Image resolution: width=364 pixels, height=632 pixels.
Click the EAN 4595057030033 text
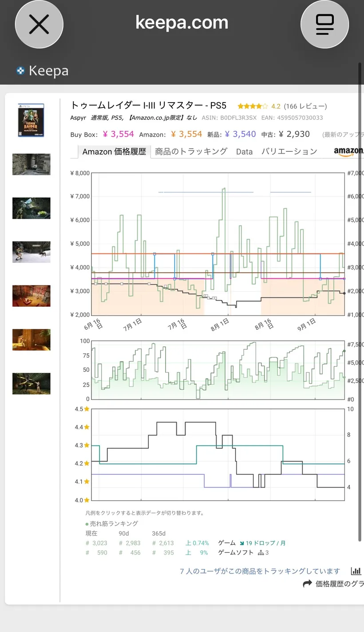coord(293,118)
